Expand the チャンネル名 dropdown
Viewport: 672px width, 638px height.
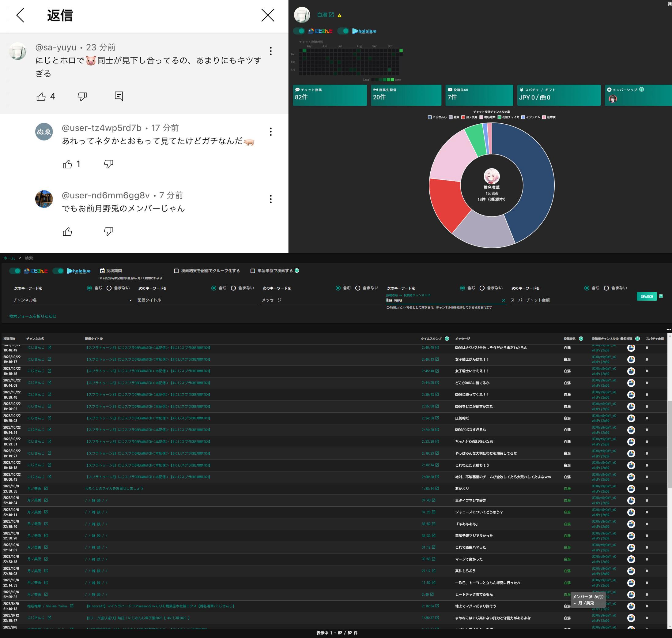tap(130, 300)
